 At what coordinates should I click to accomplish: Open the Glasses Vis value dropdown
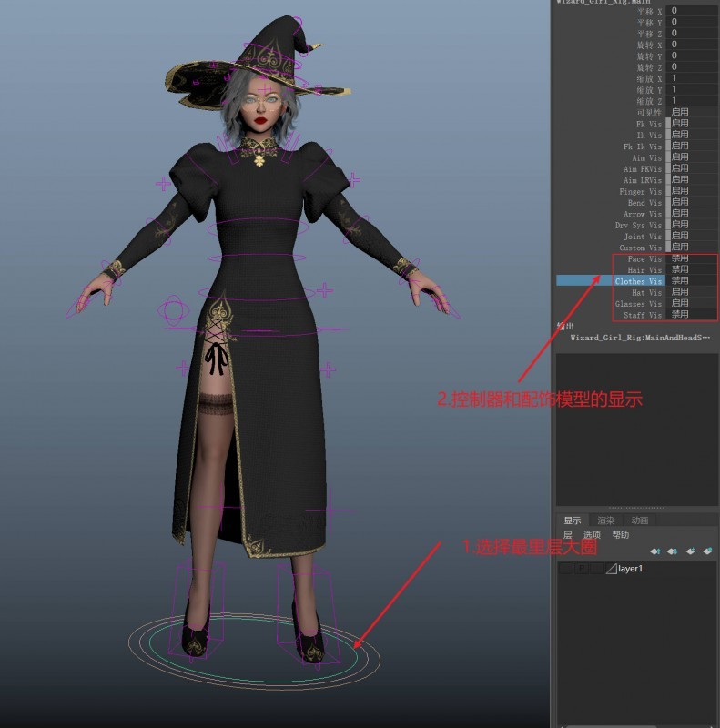click(x=692, y=304)
